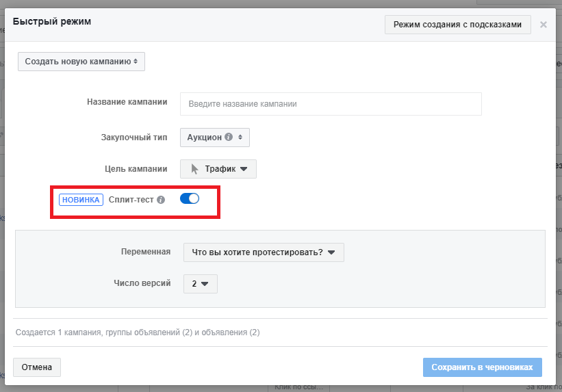Click the info icon beside Сплит-тест

coord(161,200)
